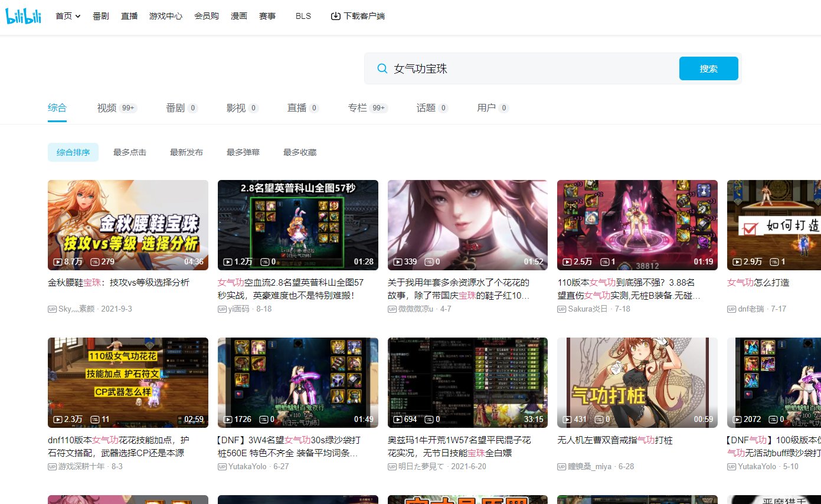Select the 综合 tab
Screen dimensions: 821x504
(x=57, y=108)
